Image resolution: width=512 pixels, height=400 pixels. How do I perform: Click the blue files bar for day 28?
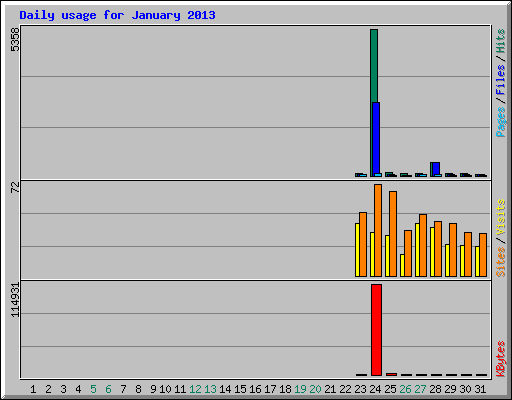pos(436,168)
